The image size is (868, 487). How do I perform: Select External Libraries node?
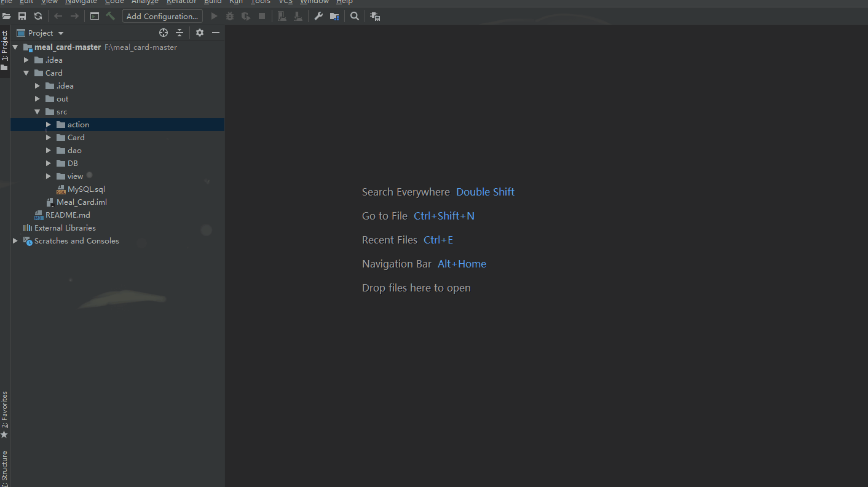(x=65, y=228)
